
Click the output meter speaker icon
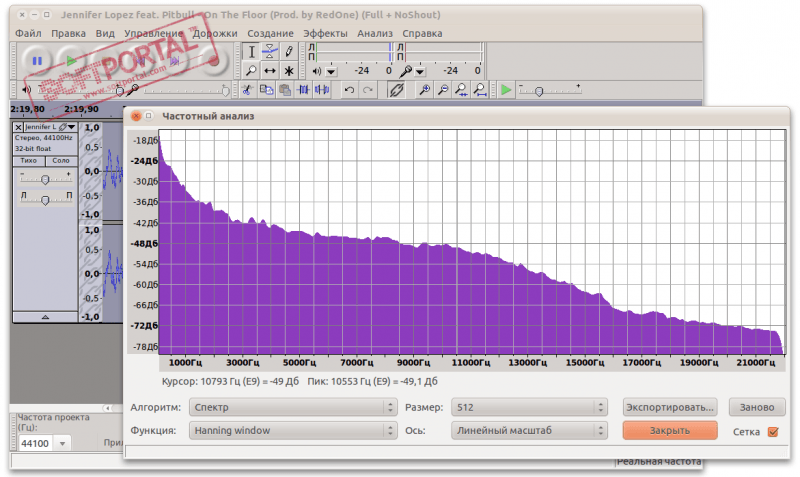click(x=317, y=71)
